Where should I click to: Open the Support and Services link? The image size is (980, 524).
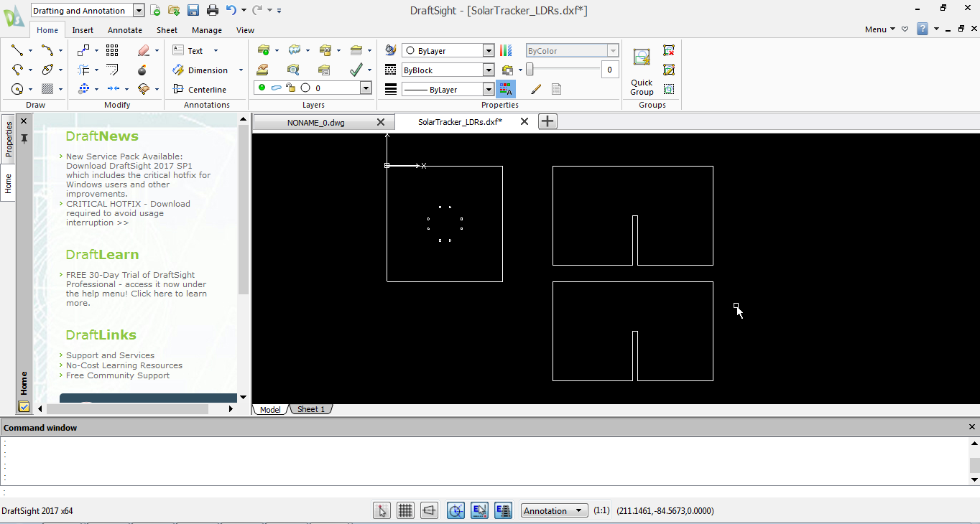(x=110, y=355)
